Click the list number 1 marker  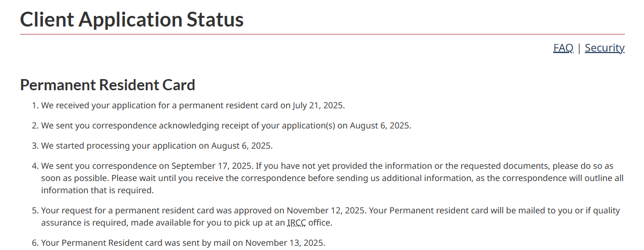tap(35, 105)
